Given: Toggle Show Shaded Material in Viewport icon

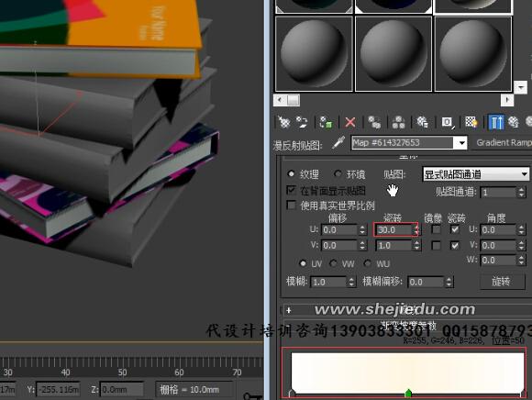Looking at the screenshot, I should [471, 122].
